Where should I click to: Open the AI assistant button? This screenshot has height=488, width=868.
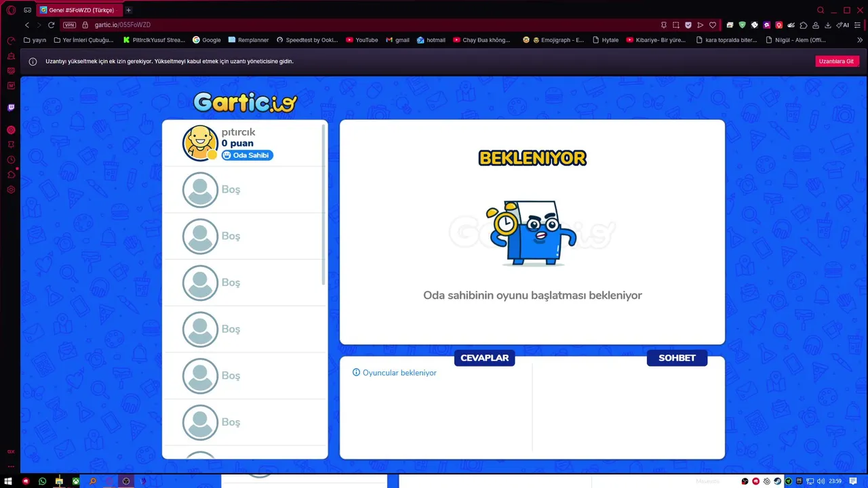click(x=843, y=25)
